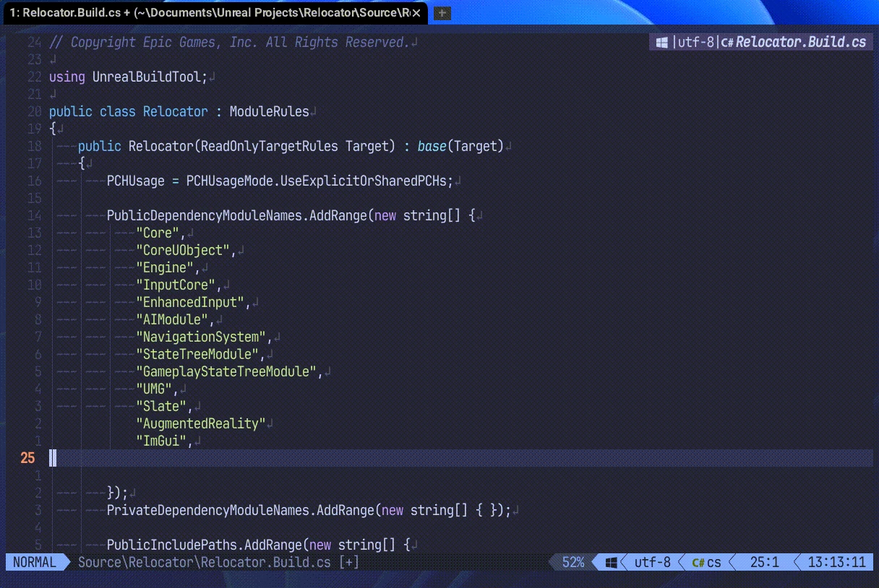
Task: Click the 52% scroll position indicator
Action: 573,562
